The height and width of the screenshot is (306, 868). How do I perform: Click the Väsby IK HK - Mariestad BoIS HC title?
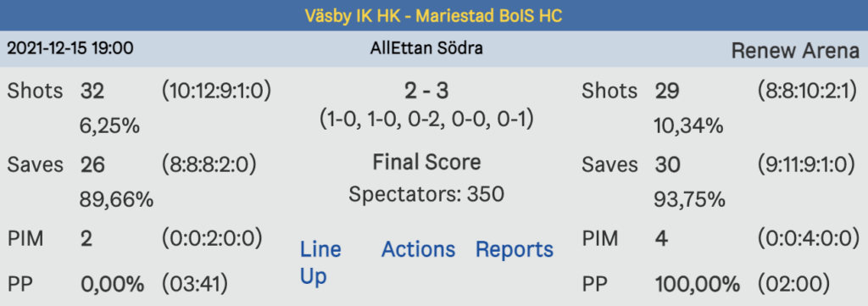[x=433, y=15]
